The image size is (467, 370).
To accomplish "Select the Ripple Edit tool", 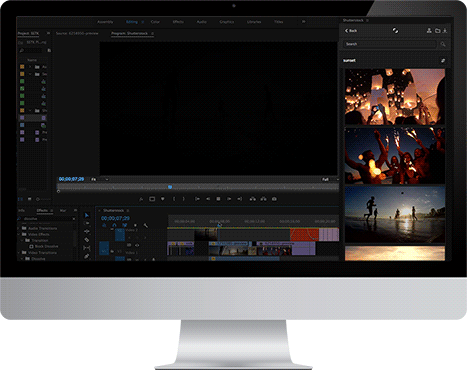I will pos(87,232).
